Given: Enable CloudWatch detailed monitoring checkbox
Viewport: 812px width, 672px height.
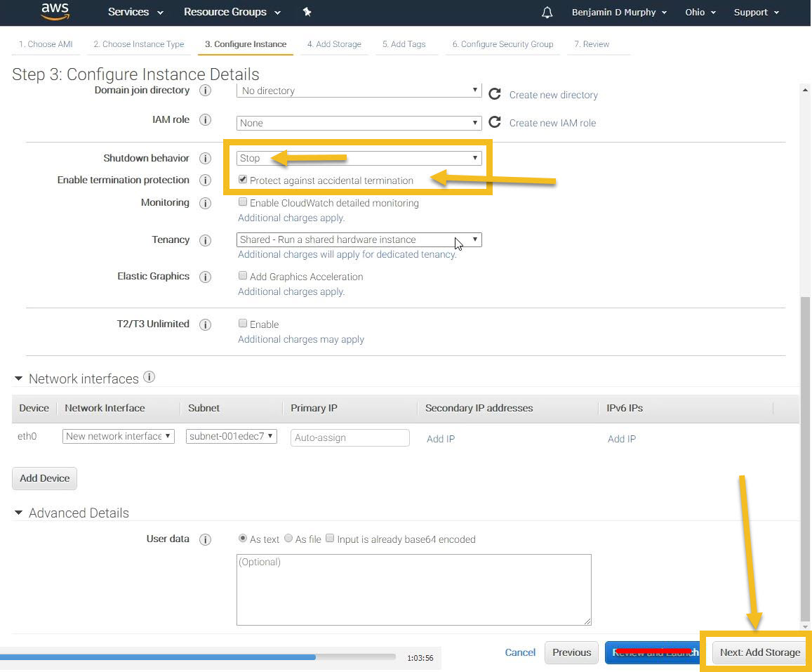Looking at the screenshot, I should pyautogui.click(x=242, y=202).
